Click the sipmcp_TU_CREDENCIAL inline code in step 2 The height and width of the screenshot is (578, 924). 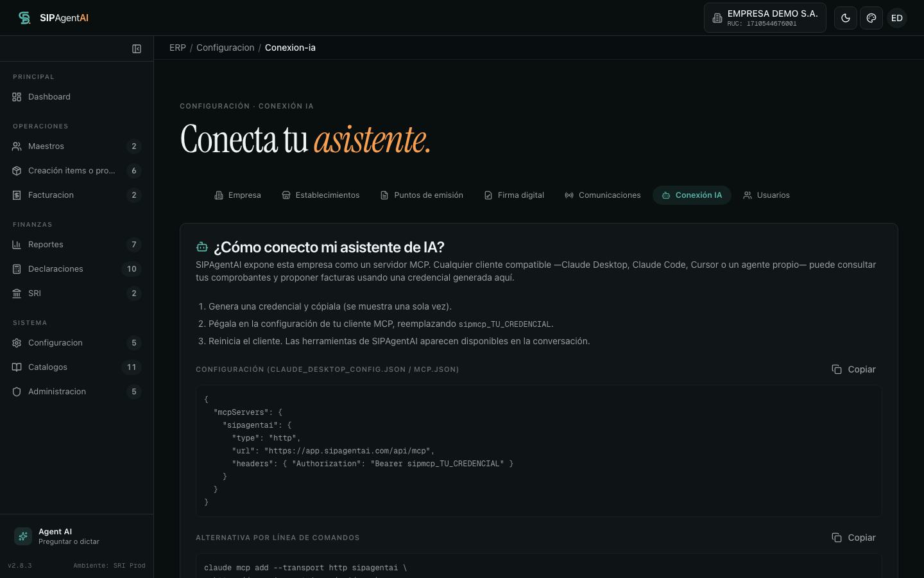click(x=505, y=324)
